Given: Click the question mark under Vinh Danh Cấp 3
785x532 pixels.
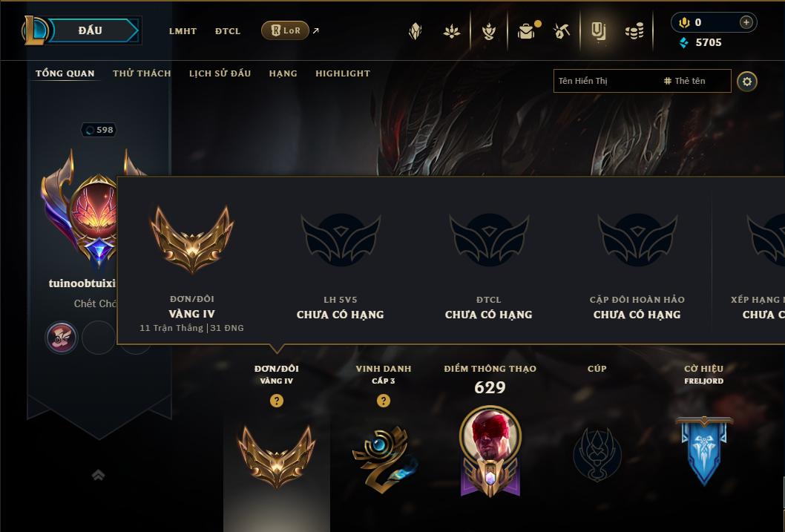Looking at the screenshot, I should coord(384,401).
